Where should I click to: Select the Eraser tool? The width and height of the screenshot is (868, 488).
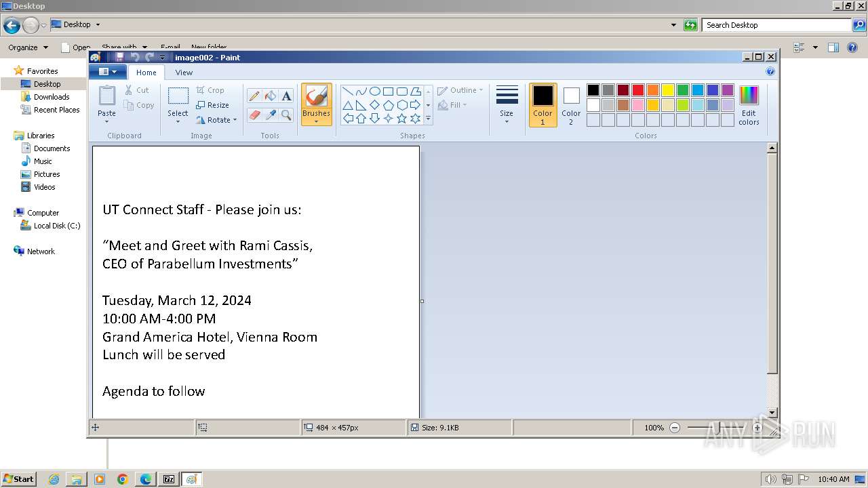[x=254, y=115]
